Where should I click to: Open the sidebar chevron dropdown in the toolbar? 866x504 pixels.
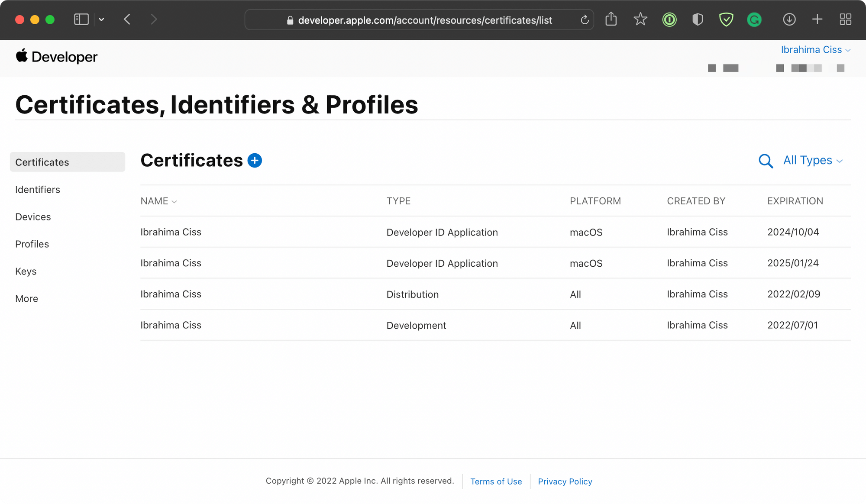click(101, 19)
